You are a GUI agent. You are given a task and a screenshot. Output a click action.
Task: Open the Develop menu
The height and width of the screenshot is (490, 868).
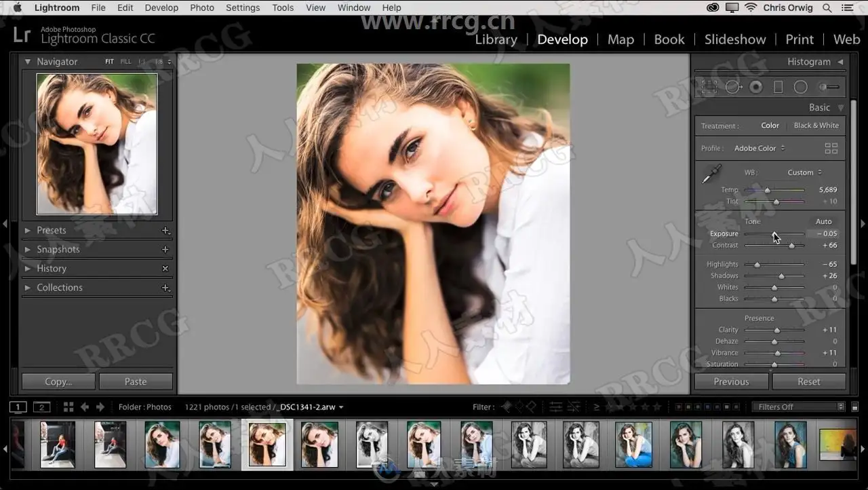click(x=161, y=7)
